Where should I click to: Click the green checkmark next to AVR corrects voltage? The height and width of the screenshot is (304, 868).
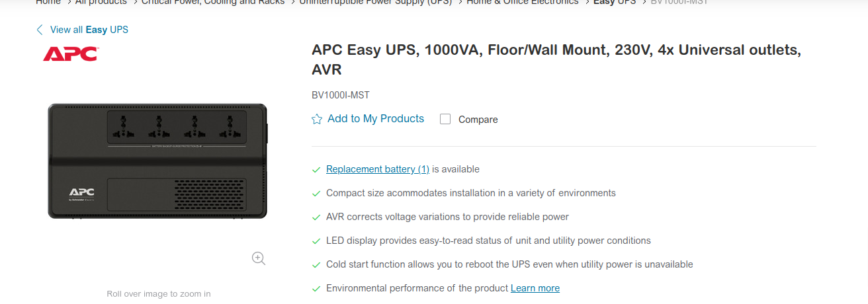pyautogui.click(x=316, y=217)
